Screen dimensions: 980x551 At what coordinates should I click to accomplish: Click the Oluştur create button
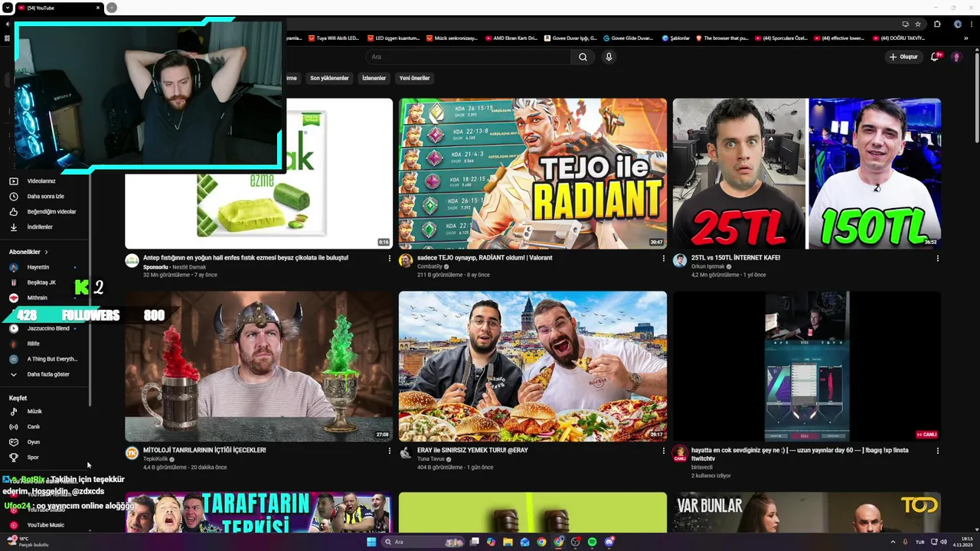903,57
